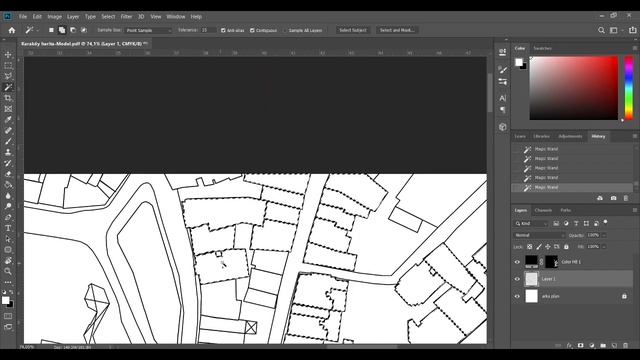This screenshot has width=640, height=360.
Task: Click the Home icon in options bar
Action: click(12, 30)
